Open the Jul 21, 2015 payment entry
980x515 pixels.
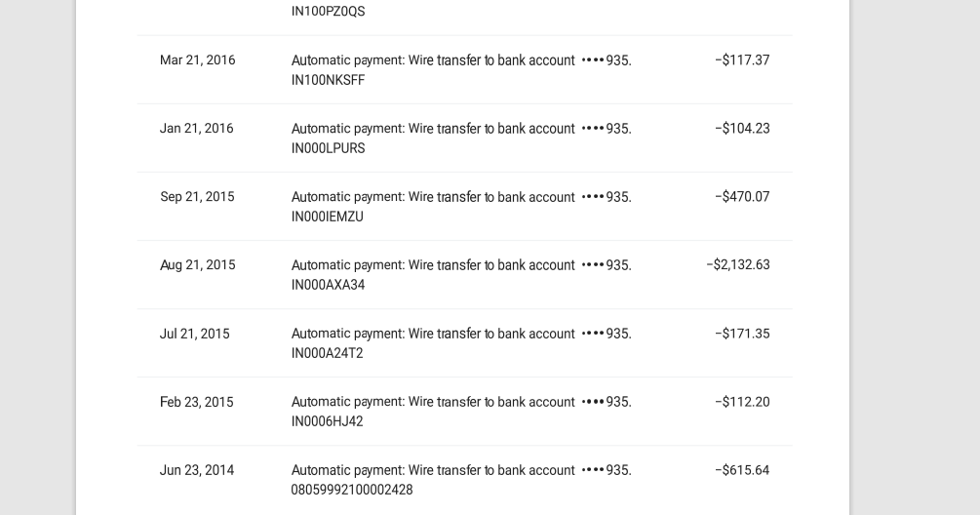464,343
